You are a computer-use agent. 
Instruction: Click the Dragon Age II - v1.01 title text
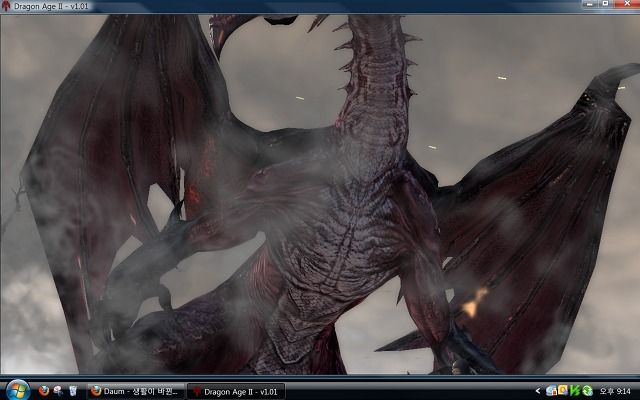click(x=51, y=6)
